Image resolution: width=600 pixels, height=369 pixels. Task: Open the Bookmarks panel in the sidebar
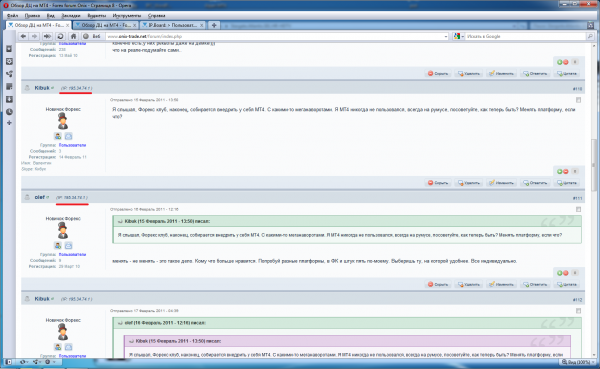coord(9,49)
